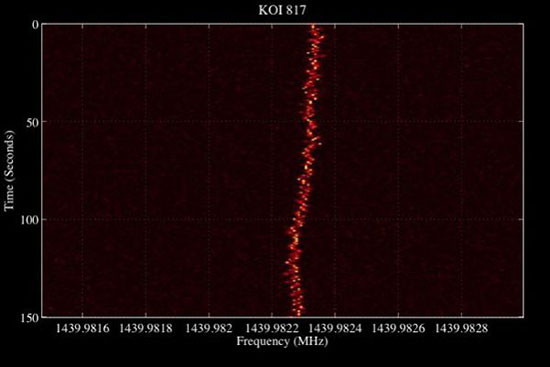Select the Time (Seconds) axis label
The height and width of the screenshot is (367, 550).
click(x=9, y=171)
